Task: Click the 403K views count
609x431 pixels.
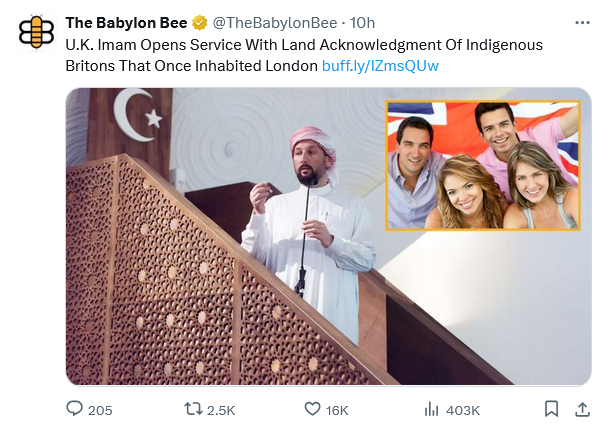Action: coord(463,410)
